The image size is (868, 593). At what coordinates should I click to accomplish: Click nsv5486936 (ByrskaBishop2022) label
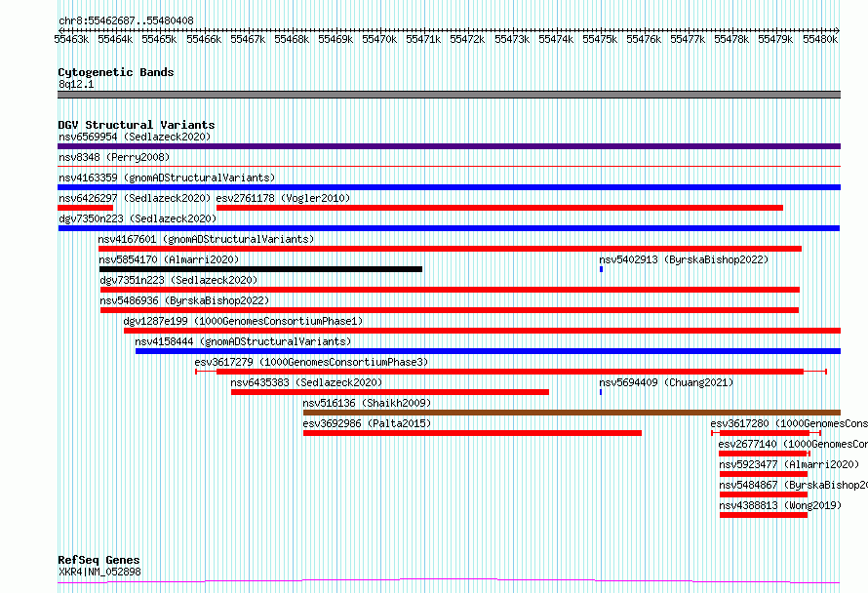coord(184,300)
